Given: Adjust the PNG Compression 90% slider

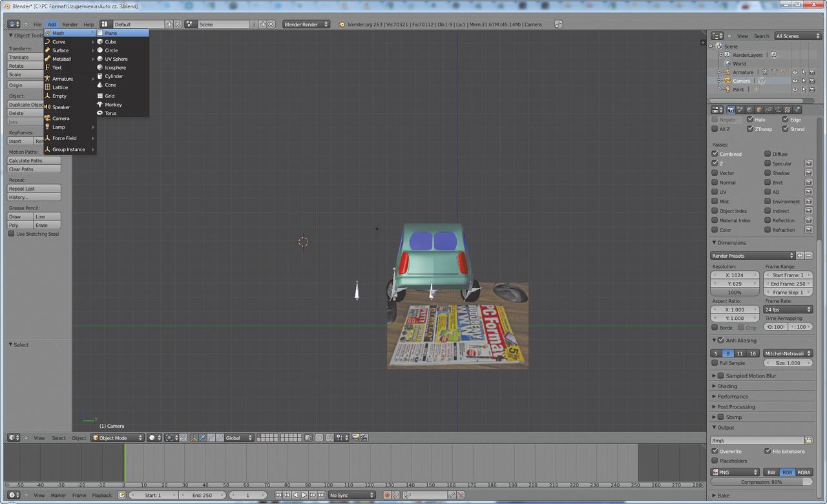Looking at the screenshot, I should [762, 482].
